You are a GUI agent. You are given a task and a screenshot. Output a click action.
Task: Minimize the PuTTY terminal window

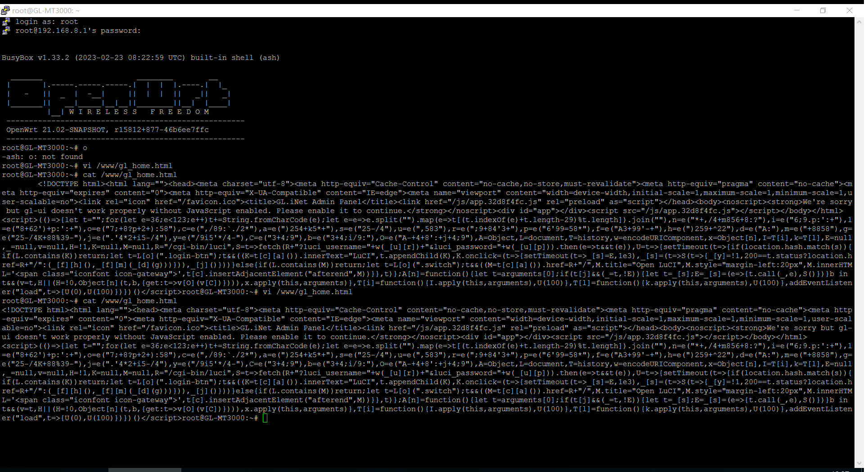pyautogui.click(x=797, y=10)
